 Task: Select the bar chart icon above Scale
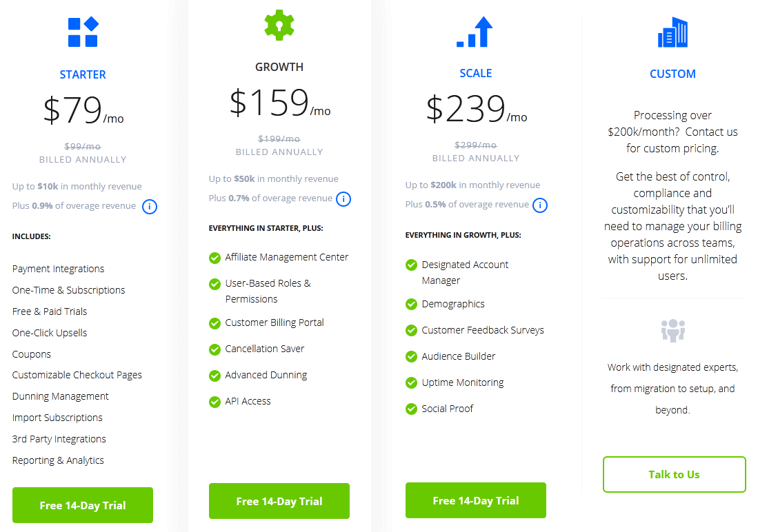click(x=475, y=31)
